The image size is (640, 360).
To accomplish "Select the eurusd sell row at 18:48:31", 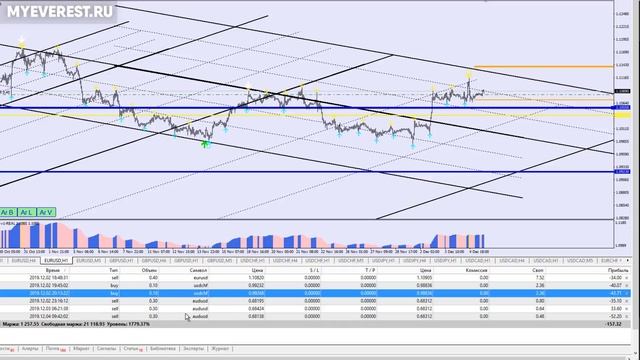I will pos(315,278).
